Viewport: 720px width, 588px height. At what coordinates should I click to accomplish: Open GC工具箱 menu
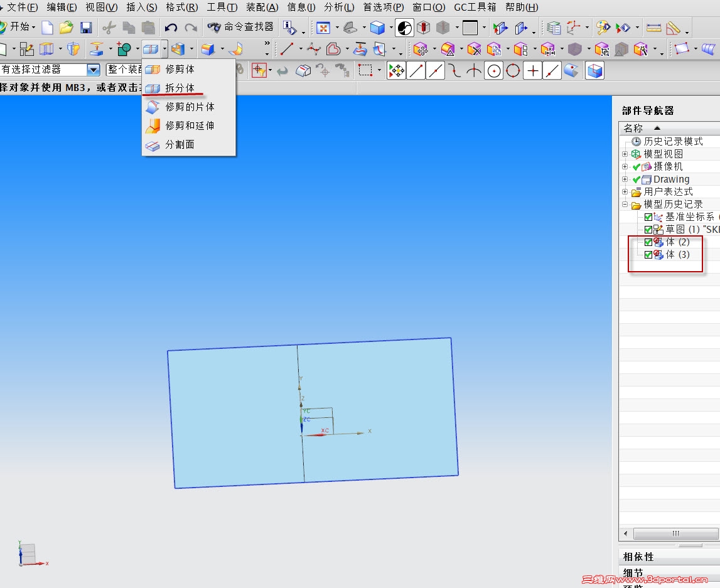475,7
